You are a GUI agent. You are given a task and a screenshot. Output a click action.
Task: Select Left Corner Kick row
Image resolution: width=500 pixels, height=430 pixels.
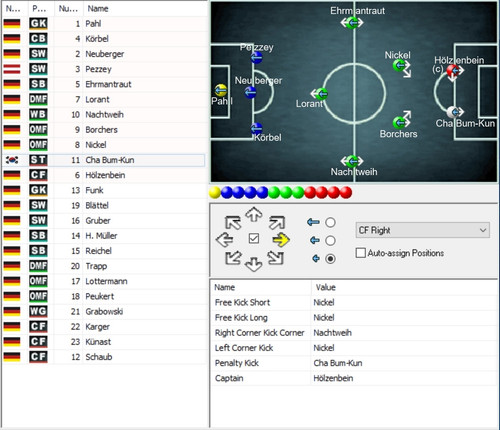(x=354, y=348)
